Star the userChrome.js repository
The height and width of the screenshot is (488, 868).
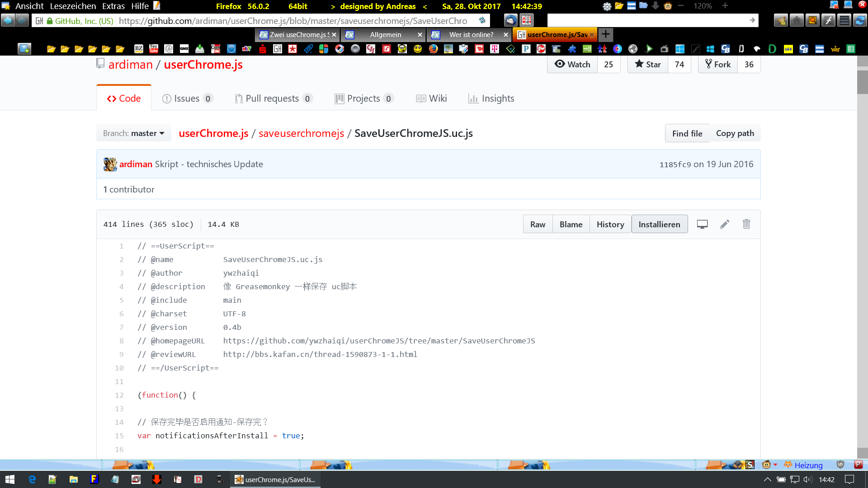click(x=647, y=64)
